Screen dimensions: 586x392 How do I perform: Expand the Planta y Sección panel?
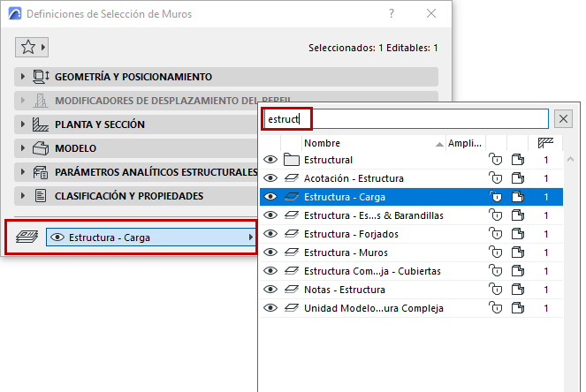click(24, 124)
